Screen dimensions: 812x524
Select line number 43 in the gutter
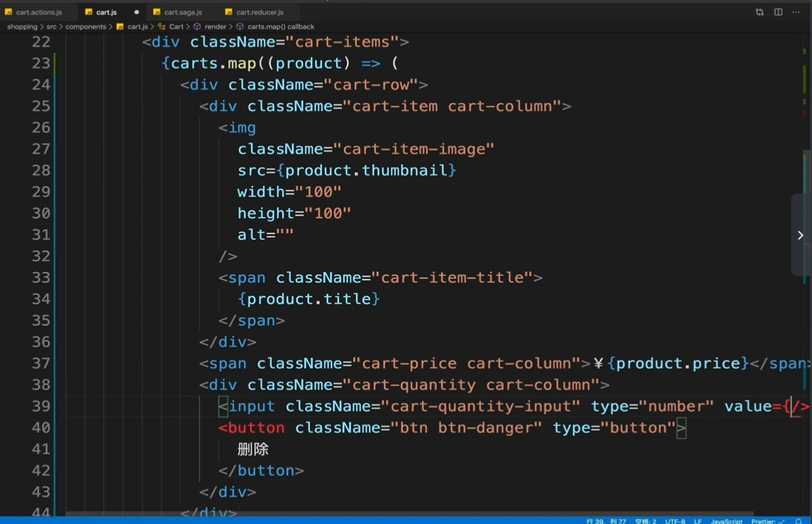pyautogui.click(x=41, y=492)
